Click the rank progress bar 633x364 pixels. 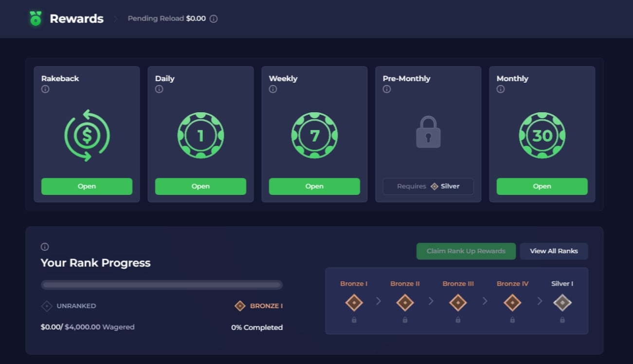pyautogui.click(x=162, y=285)
